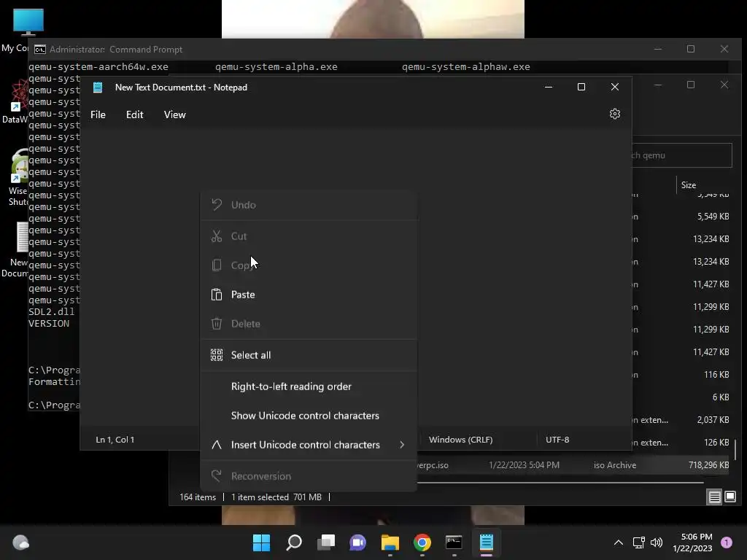Click the Delete trash icon

click(x=217, y=324)
